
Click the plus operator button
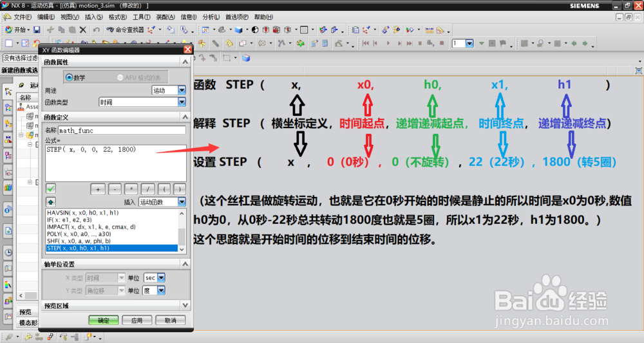click(x=98, y=189)
